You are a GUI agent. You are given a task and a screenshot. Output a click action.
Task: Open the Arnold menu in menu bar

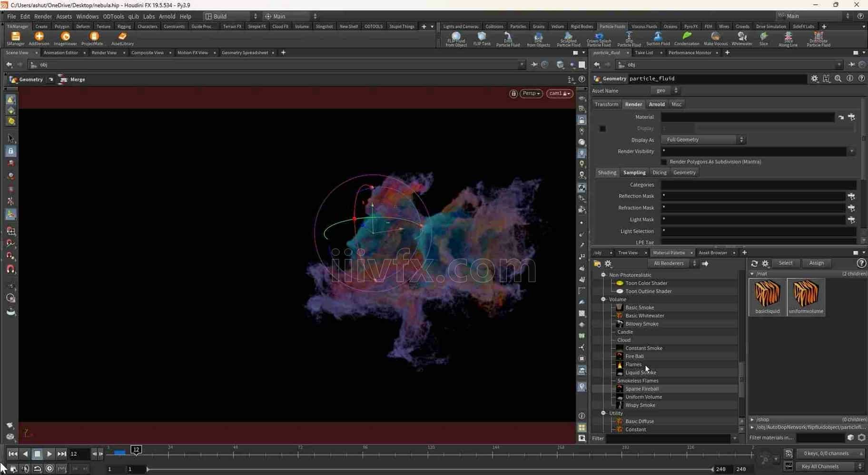click(167, 16)
